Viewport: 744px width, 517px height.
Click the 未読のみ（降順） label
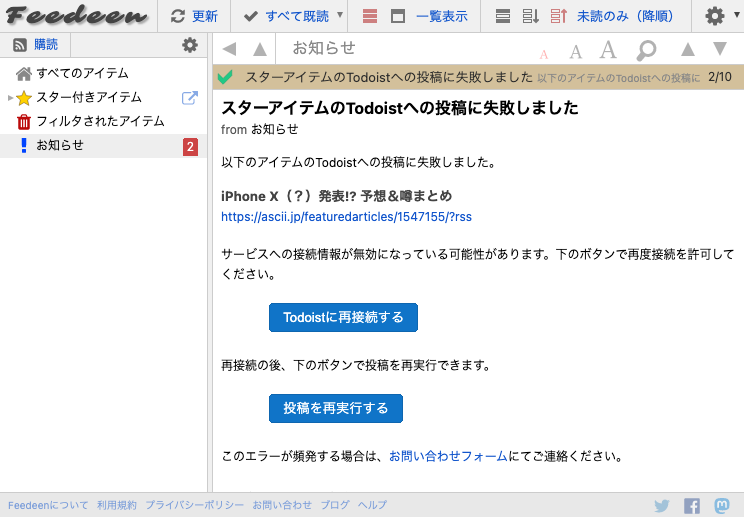[625, 16]
